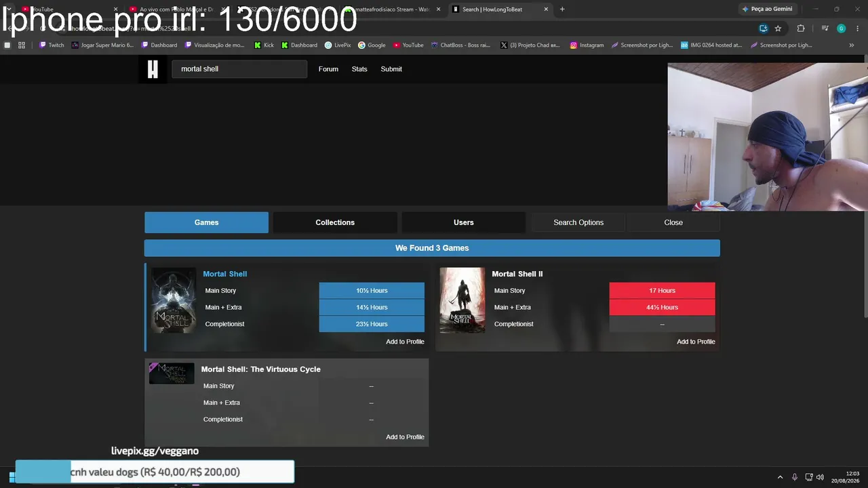Click the 23½ Hours Completionist value

(372, 324)
